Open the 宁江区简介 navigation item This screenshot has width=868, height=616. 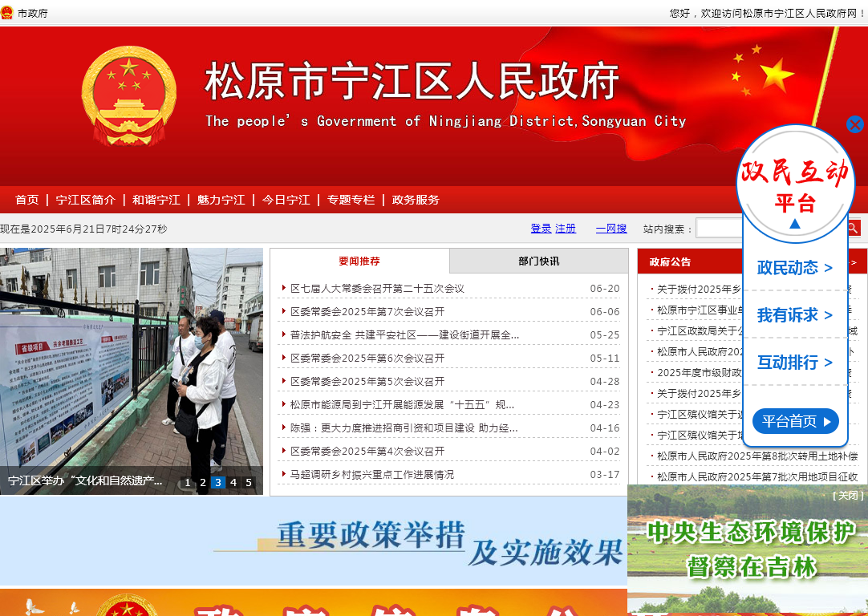pos(86,200)
